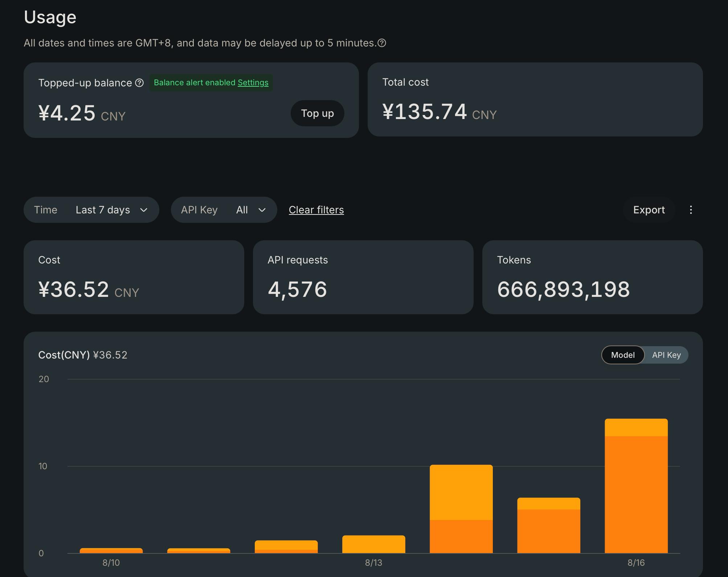Switch chart view to Model
This screenshot has width=728, height=577.
623,355
